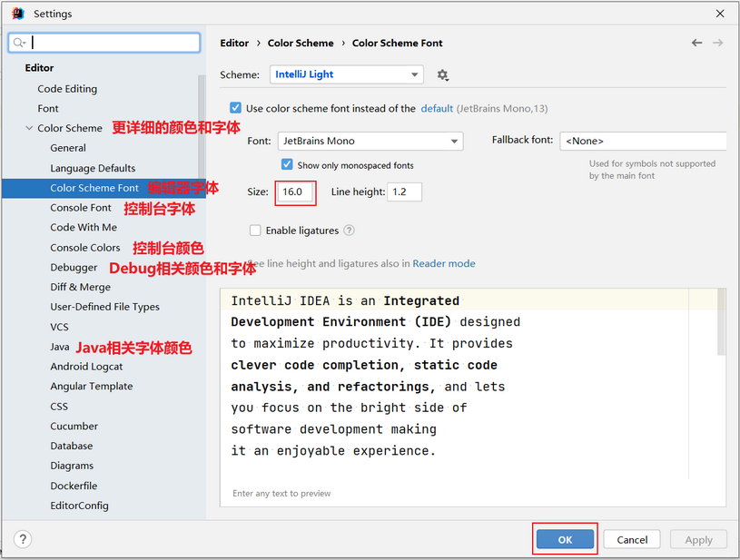Viewport: 740px width, 560px height.
Task: Open the Reader mode link
Action: 444,263
